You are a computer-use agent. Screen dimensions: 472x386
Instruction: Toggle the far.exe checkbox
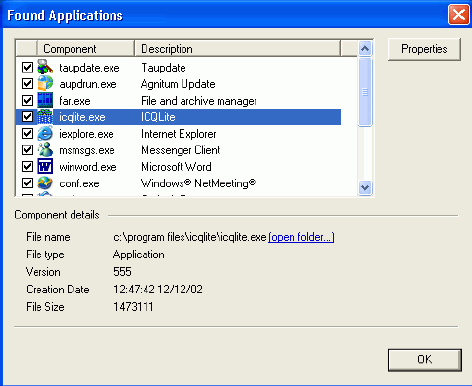click(27, 100)
